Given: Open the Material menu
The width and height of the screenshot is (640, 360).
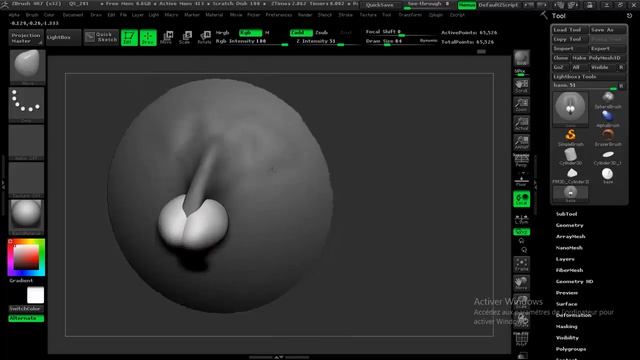Looking at the screenshot, I should click(214, 15).
